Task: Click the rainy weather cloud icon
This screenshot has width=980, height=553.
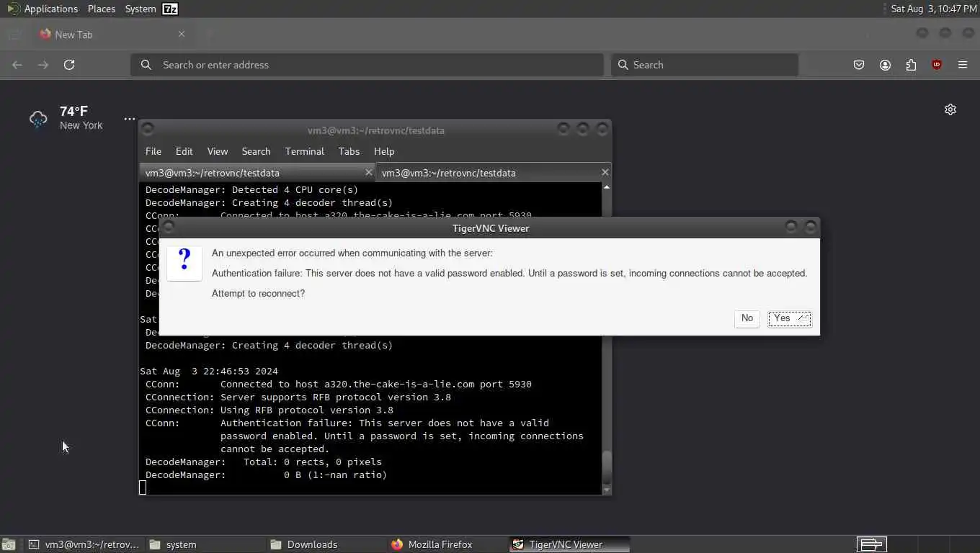Action: (38, 119)
